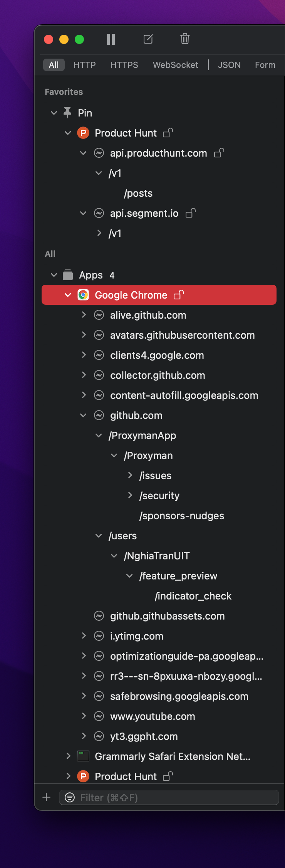Open the compose new request icon
Screen dimensions: 285x868
tap(148, 39)
